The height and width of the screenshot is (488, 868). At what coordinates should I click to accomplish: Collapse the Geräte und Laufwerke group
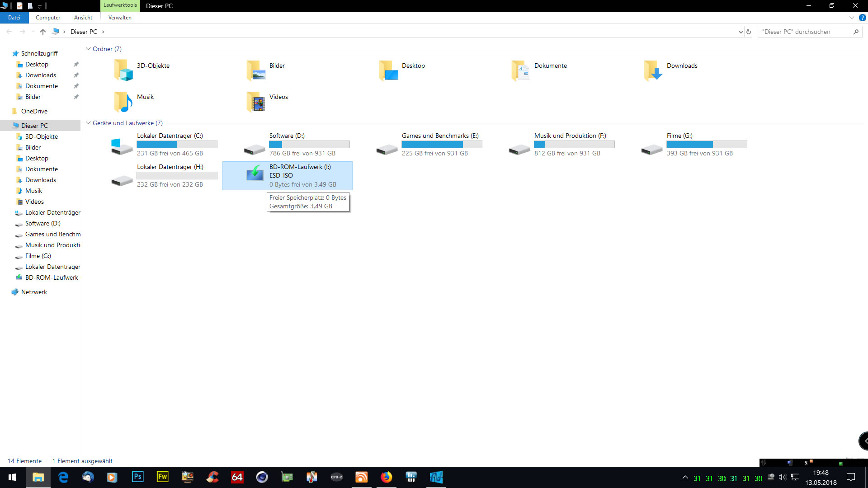coord(89,123)
